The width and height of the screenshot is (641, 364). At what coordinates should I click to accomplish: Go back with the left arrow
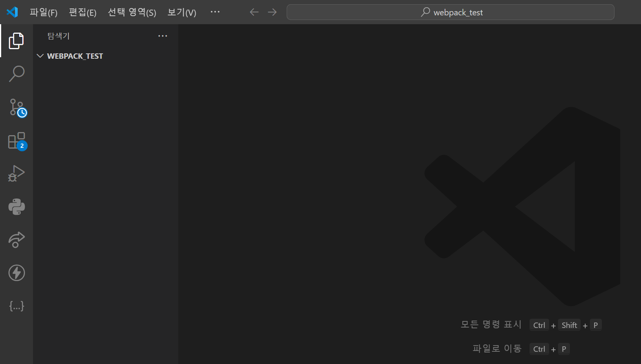pos(254,12)
